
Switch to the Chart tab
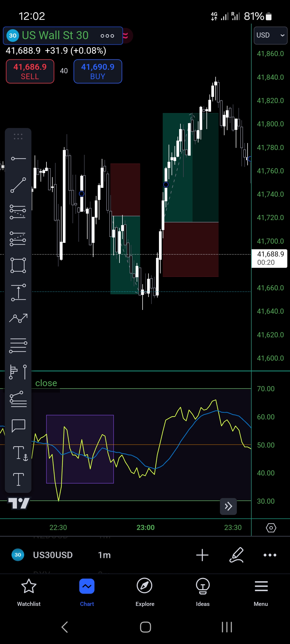click(87, 592)
